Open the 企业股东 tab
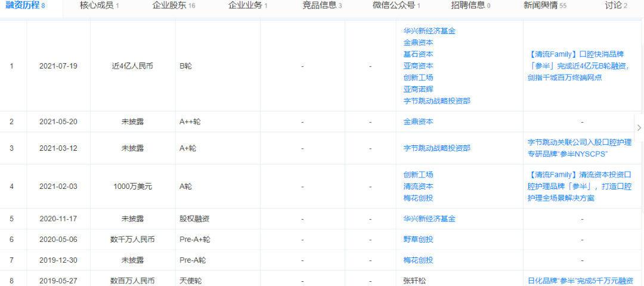Image resolution: width=644 pixels, height=286 pixels. (x=174, y=5)
